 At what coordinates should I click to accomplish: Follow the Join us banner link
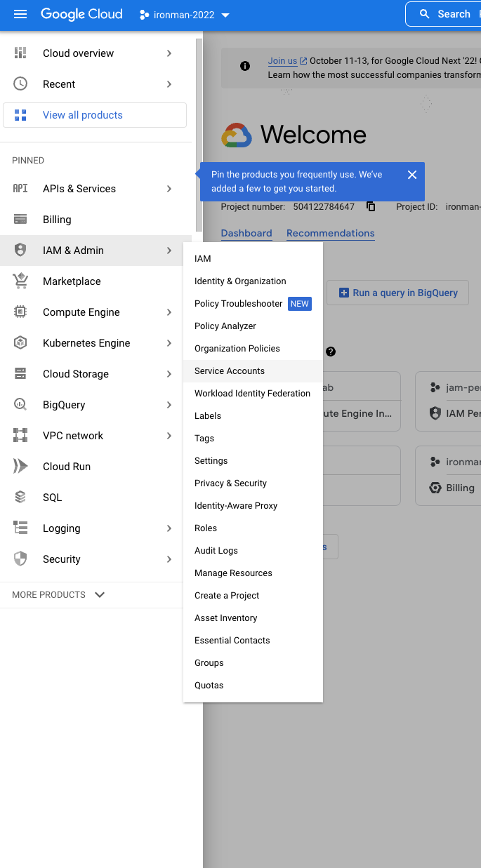(287, 61)
